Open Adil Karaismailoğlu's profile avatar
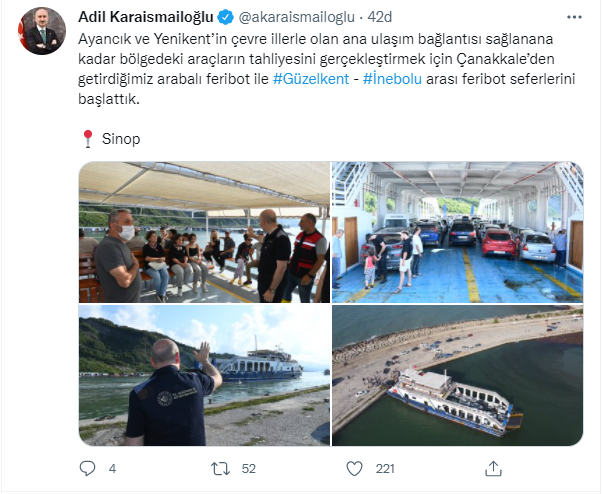602x494 pixels. coord(42,31)
